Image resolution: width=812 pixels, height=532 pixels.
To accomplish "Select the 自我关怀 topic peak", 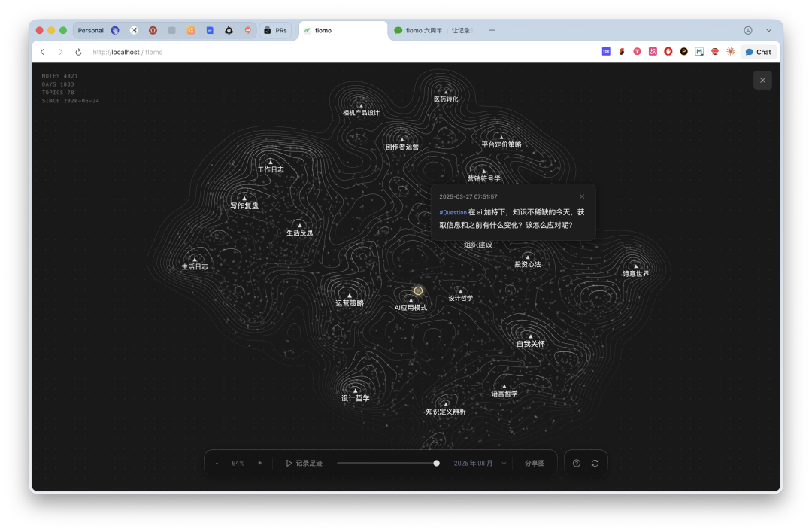I will point(530,336).
